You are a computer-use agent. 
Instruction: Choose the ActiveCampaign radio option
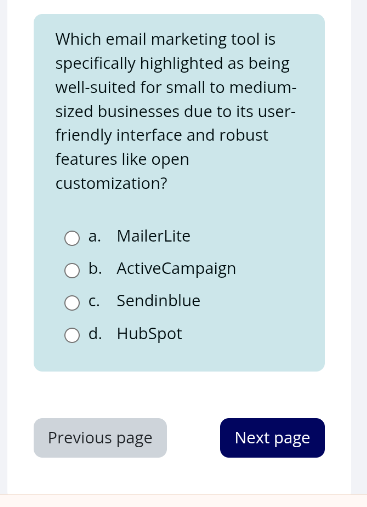pyautogui.click(x=72, y=270)
